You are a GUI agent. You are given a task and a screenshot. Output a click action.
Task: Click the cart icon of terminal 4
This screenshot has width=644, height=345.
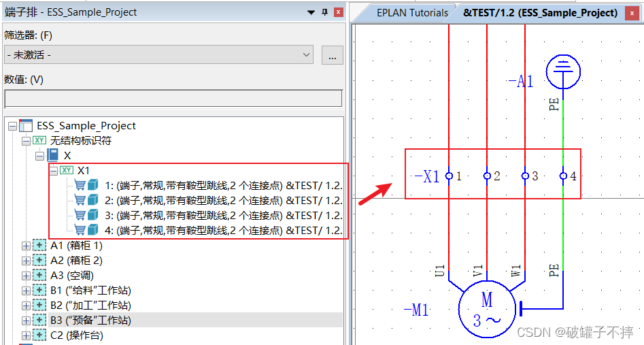point(80,230)
